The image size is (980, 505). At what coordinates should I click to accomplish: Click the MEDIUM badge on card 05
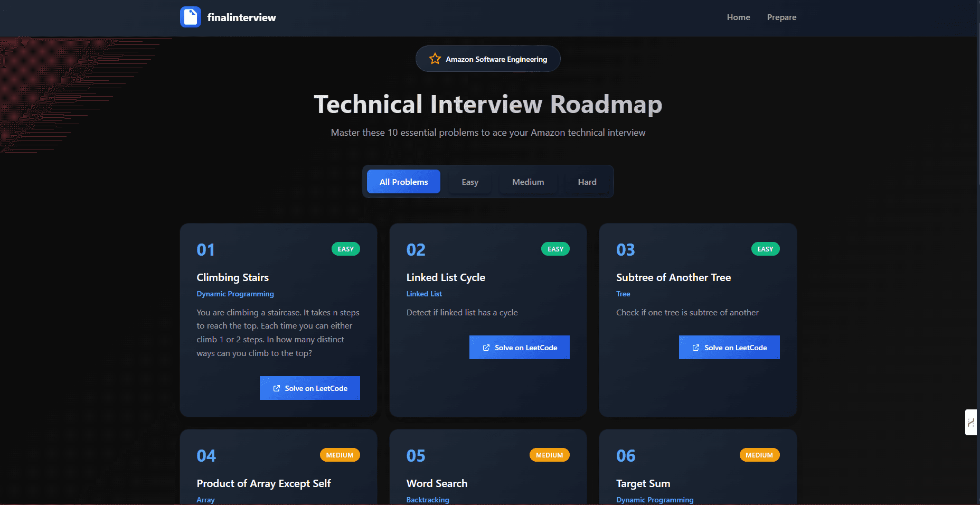coord(550,455)
